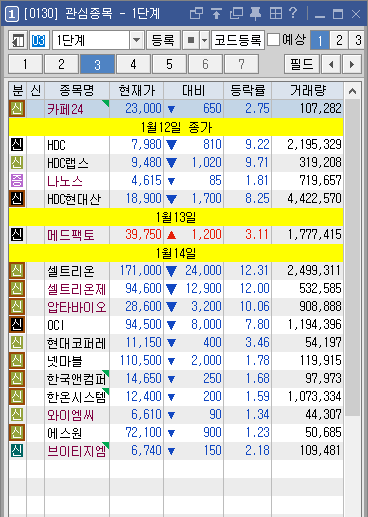Click the scrollbar up arrow
This screenshot has width=368, height=517.
[x=352, y=91]
